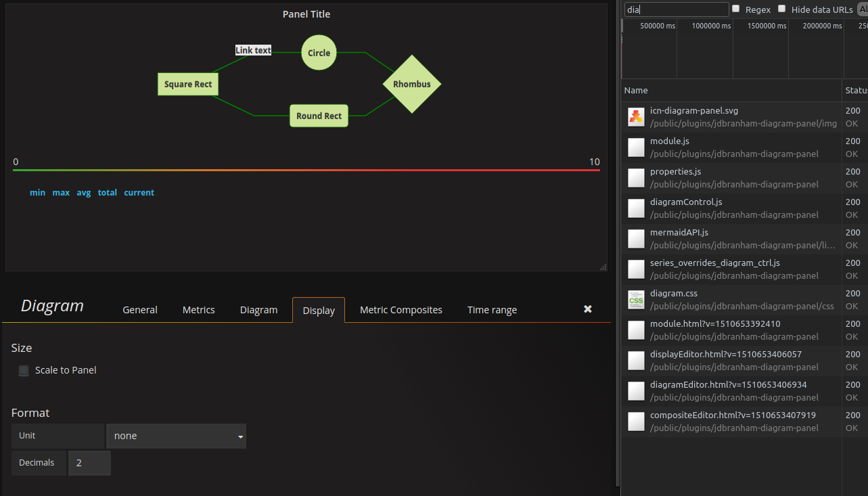Click the properties.js file icon
Image resolution: width=868 pixels, height=496 pixels.
pos(636,177)
